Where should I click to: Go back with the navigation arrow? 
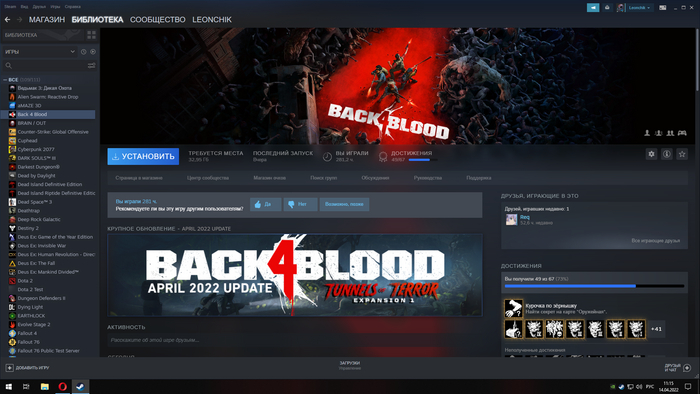pos(7,20)
